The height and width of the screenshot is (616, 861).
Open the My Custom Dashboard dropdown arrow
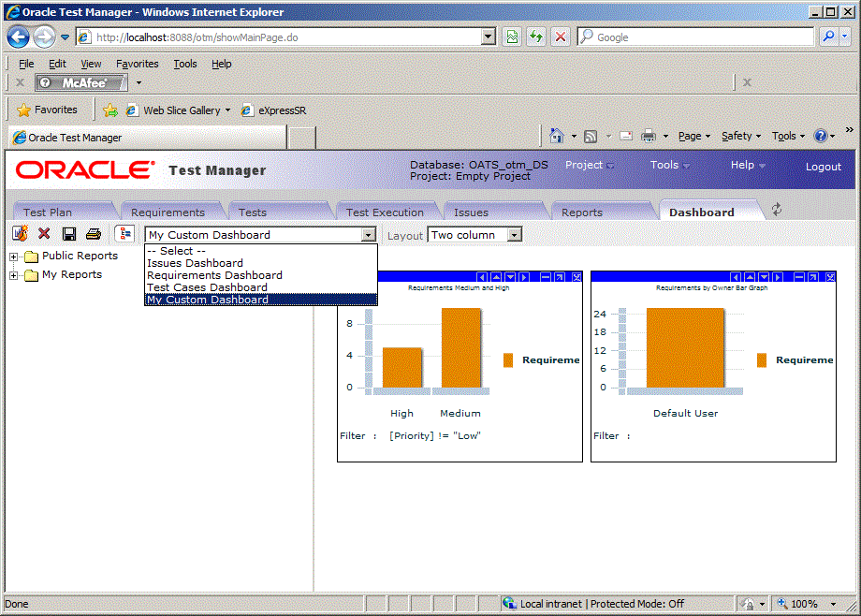(x=369, y=235)
